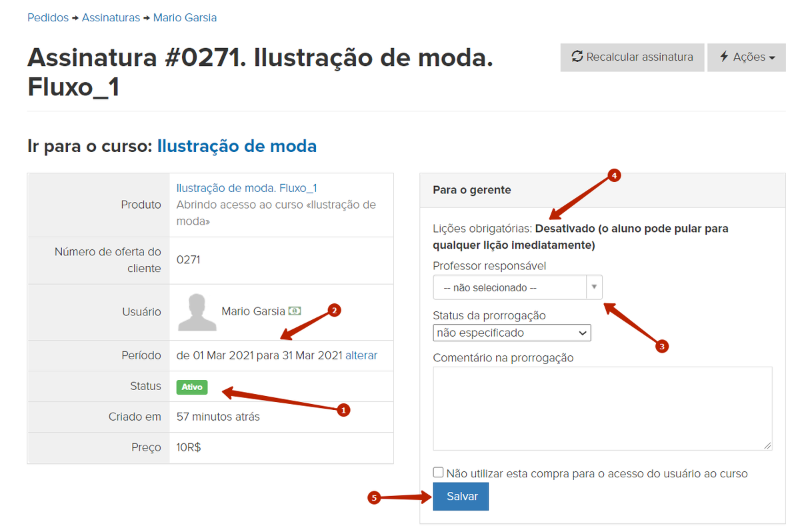
Task: Open Mario Garsia breadcrumb link
Action: (x=185, y=18)
